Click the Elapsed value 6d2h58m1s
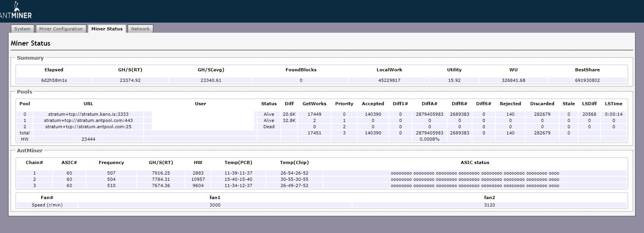644x233 pixels. click(x=54, y=80)
